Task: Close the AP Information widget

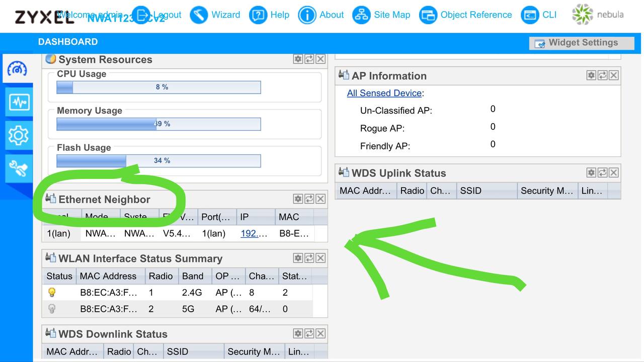Action: click(x=614, y=75)
